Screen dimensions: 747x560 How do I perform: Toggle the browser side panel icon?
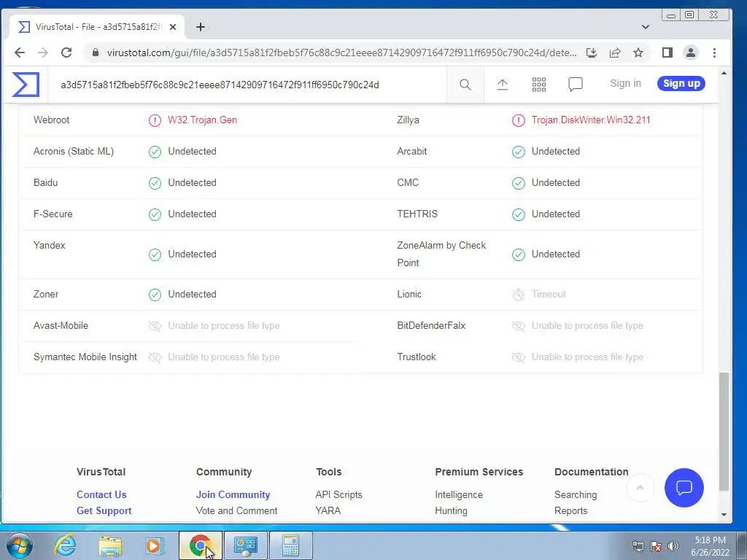tap(667, 52)
